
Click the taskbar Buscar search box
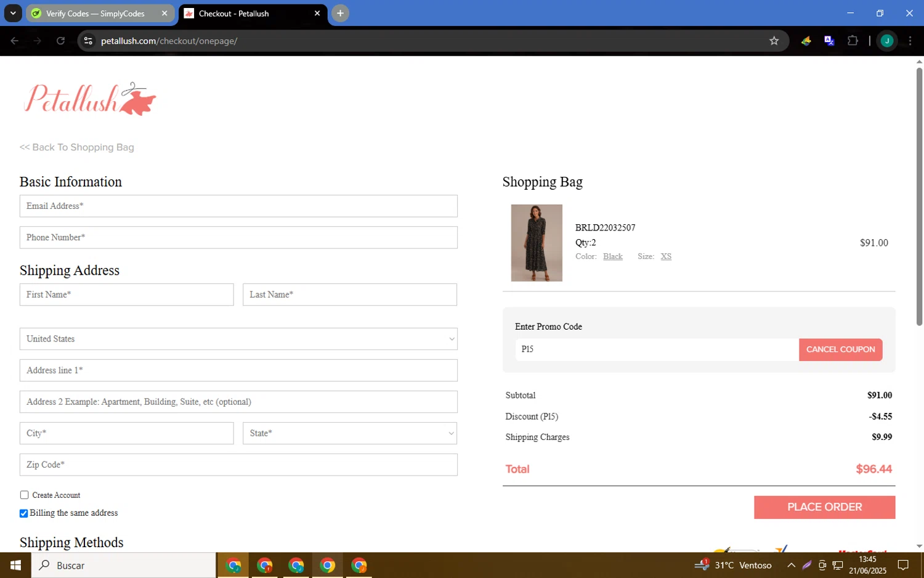click(123, 565)
